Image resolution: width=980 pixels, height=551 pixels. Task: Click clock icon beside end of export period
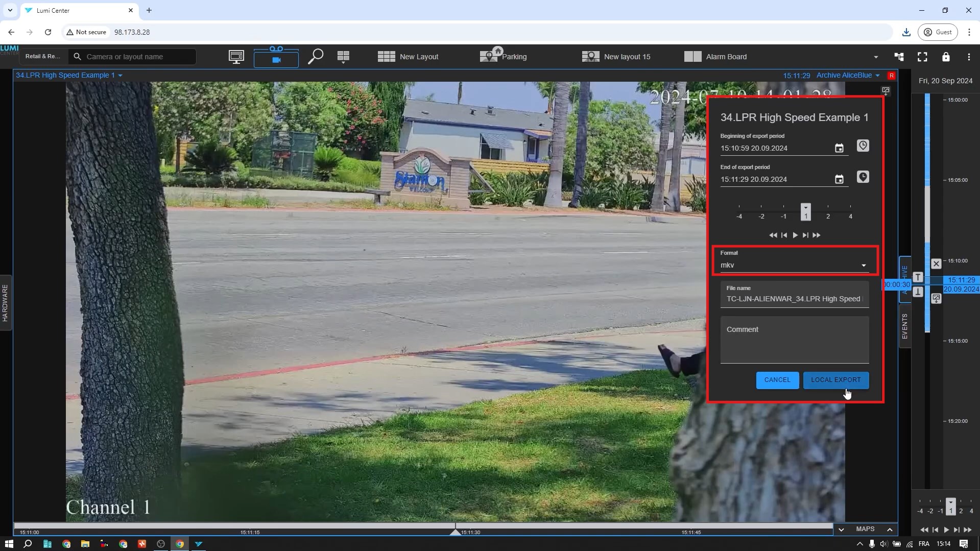click(x=863, y=177)
